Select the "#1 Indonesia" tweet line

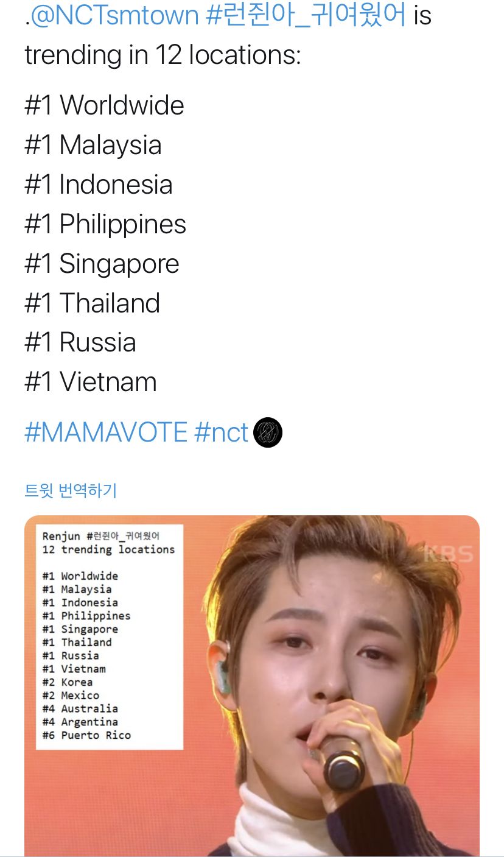pyautogui.click(x=99, y=185)
